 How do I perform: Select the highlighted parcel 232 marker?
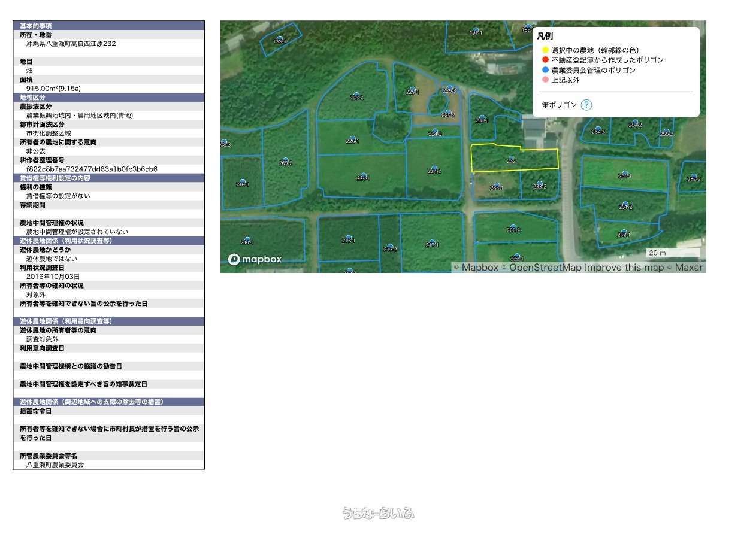pyautogui.click(x=511, y=159)
